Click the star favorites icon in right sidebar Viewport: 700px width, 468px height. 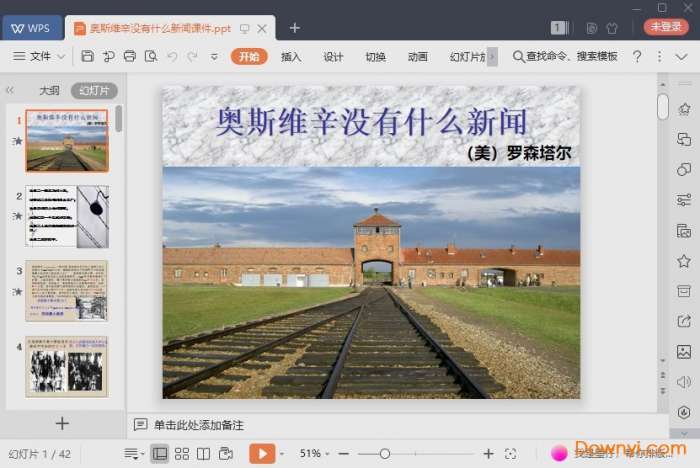tap(684, 260)
